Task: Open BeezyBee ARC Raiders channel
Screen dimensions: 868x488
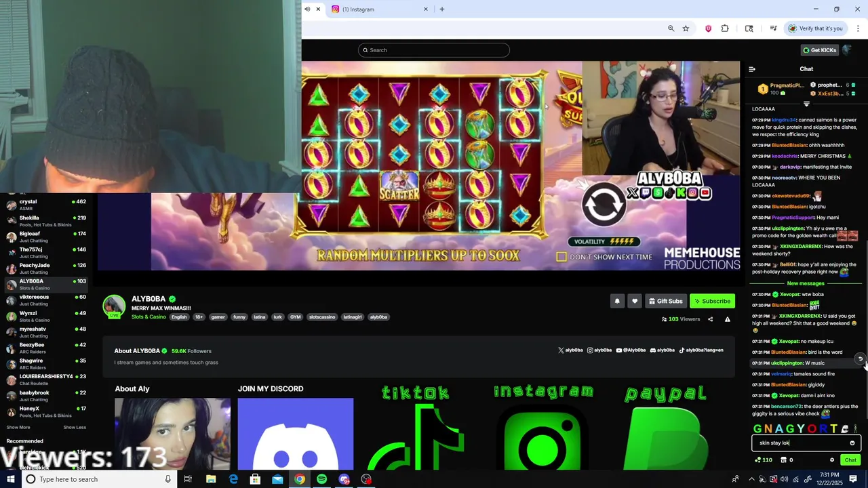Action: tap(46, 348)
